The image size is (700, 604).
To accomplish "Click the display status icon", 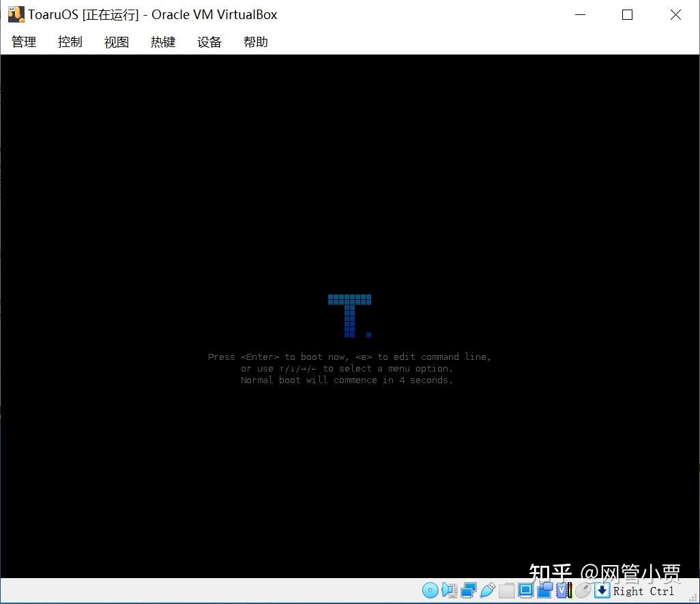I will (526, 590).
